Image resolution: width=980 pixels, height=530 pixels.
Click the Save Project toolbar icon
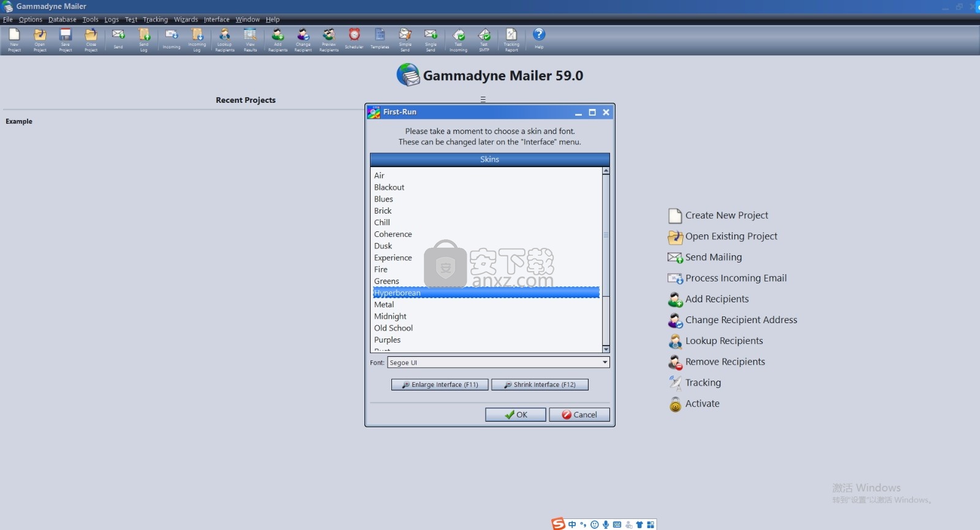click(x=66, y=40)
